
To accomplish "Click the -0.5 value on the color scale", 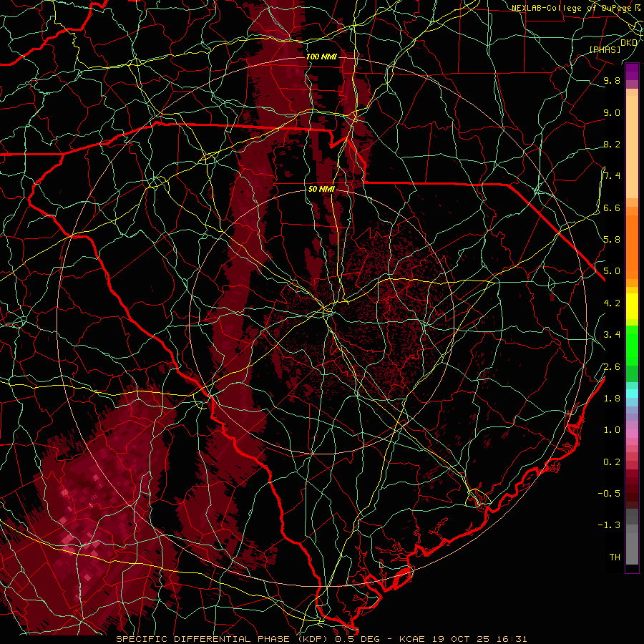I will (609, 493).
